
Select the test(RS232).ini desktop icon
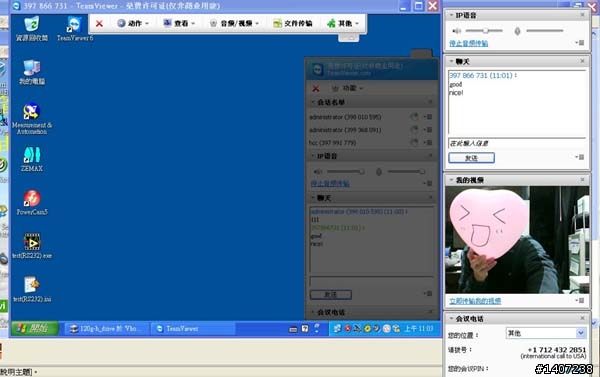point(32,289)
